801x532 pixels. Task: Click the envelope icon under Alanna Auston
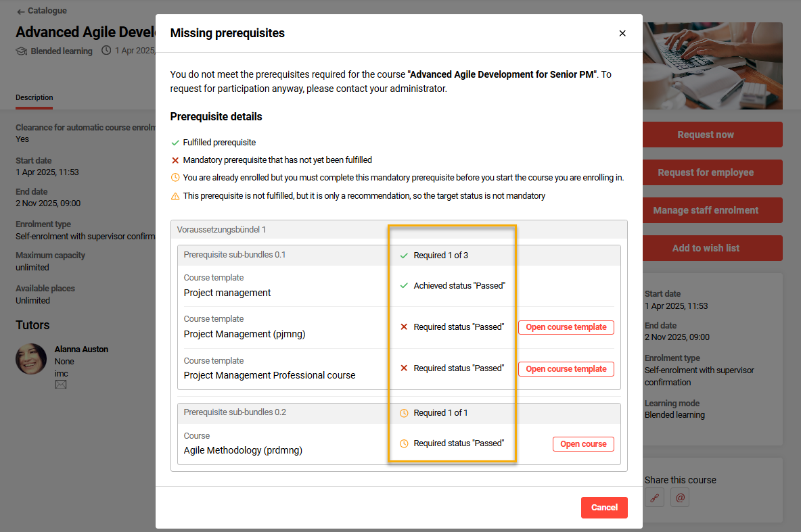tap(60, 384)
